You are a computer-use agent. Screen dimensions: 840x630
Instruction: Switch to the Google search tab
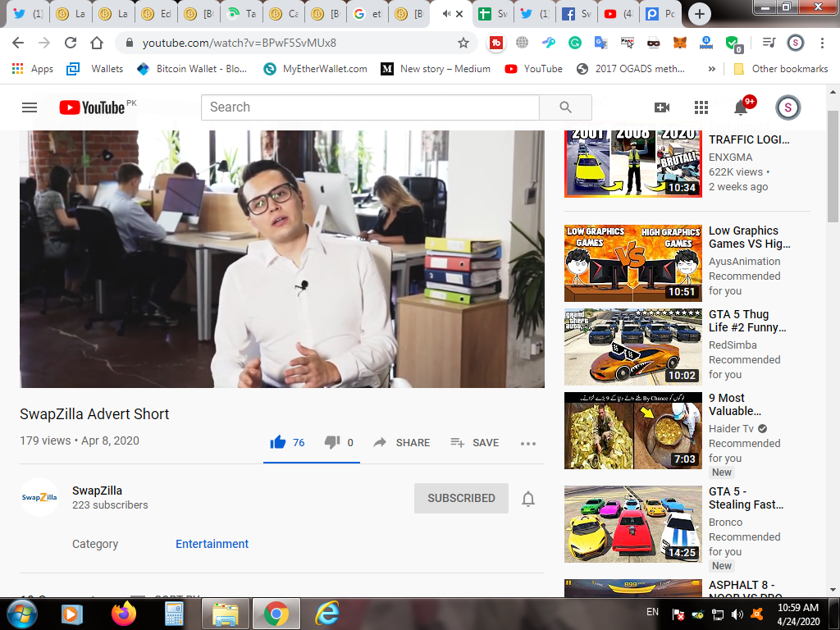368,14
